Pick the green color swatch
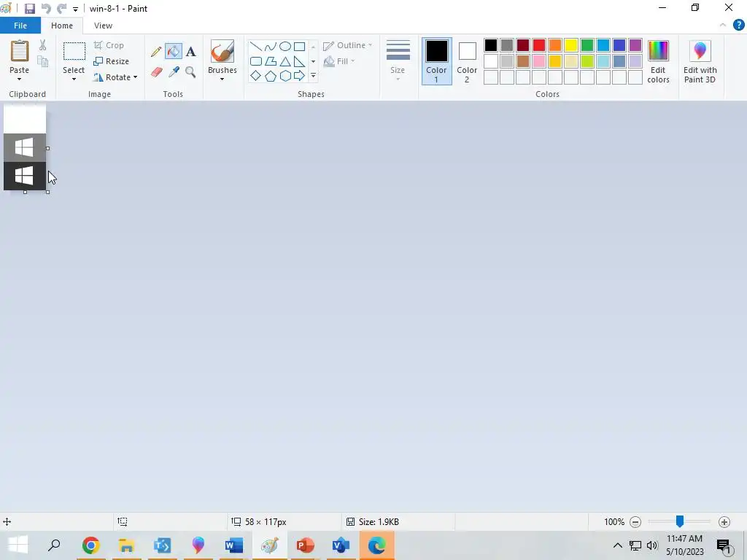 pos(587,45)
